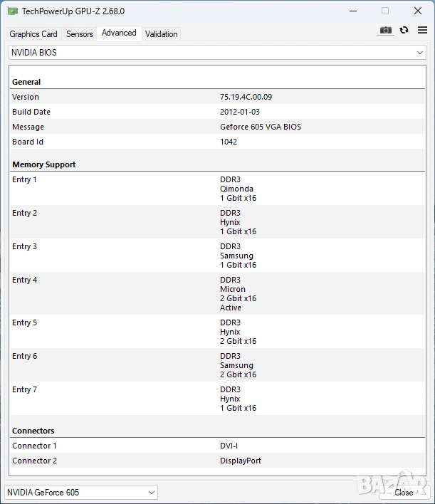The height and width of the screenshot is (504, 435).
Task: Select the Geforce 605 VGA BIOS message row
Action: pyautogui.click(x=260, y=127)
